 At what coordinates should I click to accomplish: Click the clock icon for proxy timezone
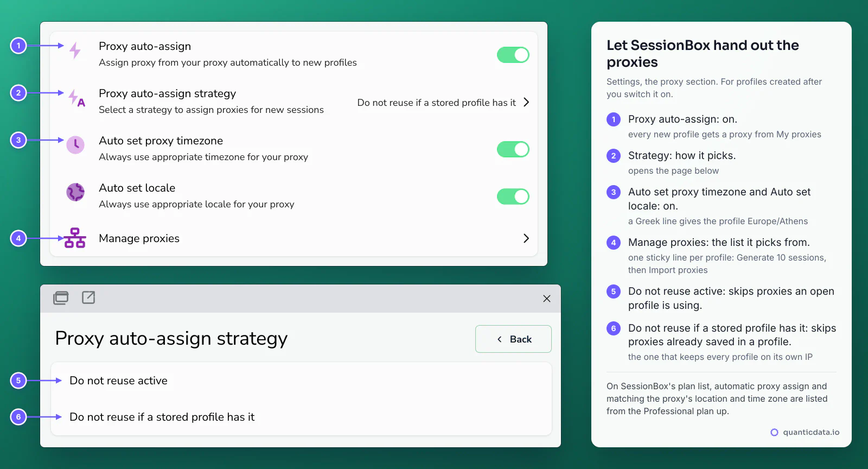pyautogui.click(x=75, y=145)
